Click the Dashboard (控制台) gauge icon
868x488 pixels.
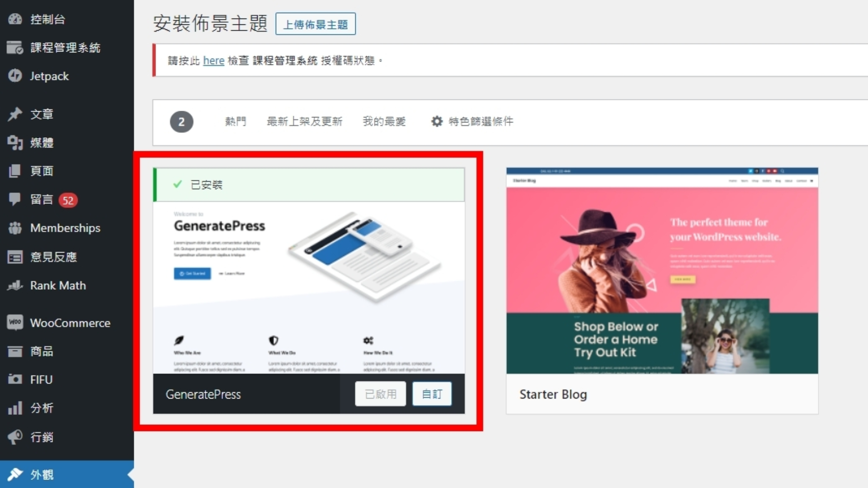pyautogui.click(x=15, y=19)
